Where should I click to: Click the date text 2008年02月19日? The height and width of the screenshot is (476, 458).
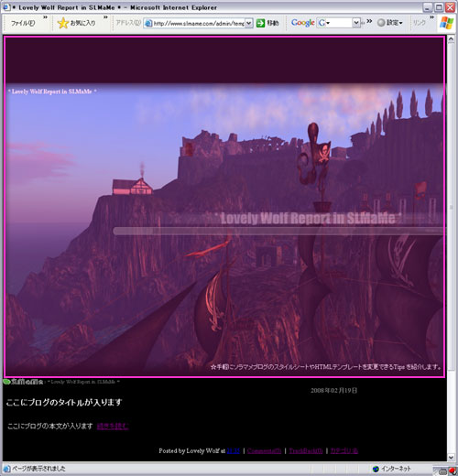click(x=333, y=391)
